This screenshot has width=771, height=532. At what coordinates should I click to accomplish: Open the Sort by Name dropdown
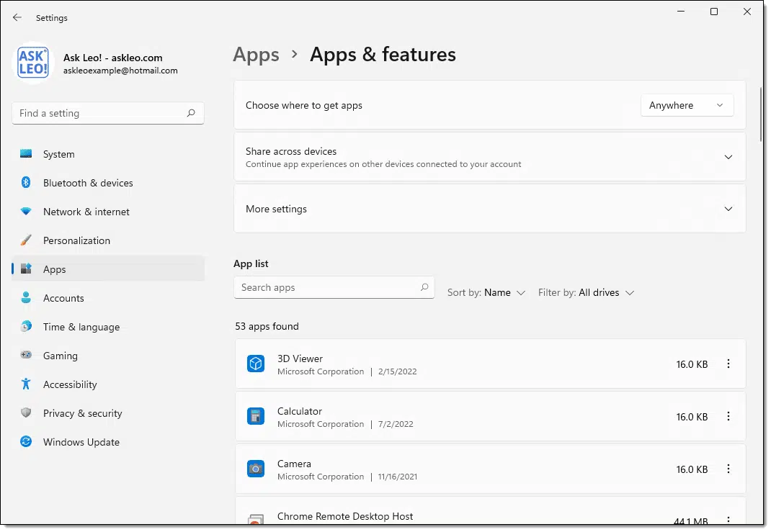click(x=486, y=293)
